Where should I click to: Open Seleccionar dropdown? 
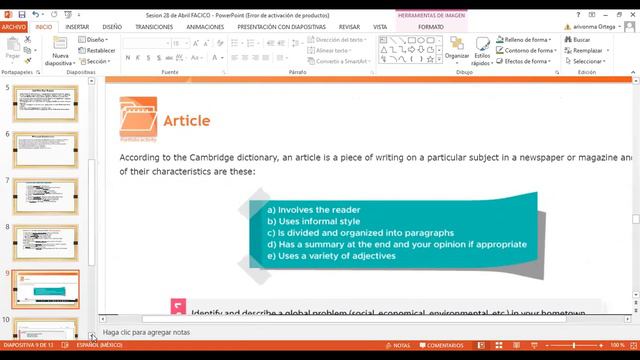(585, 61)
